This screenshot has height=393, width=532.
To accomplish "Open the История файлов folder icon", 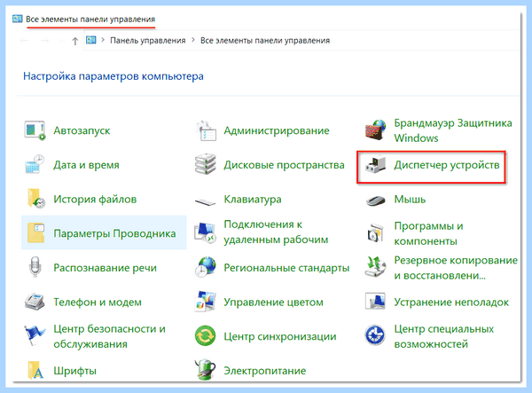I will 36,199.
